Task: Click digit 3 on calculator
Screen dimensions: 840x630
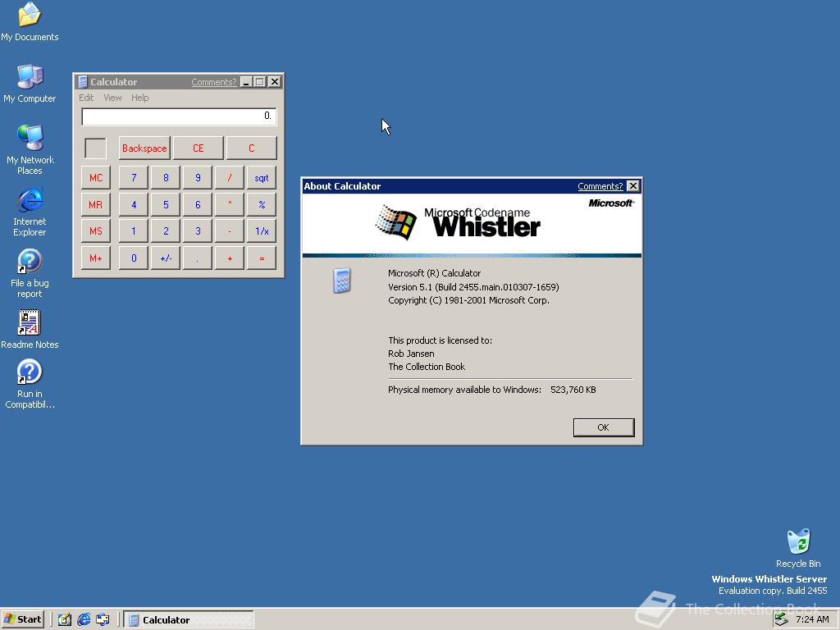Action: pyautogui.click(x=198, y=231)
